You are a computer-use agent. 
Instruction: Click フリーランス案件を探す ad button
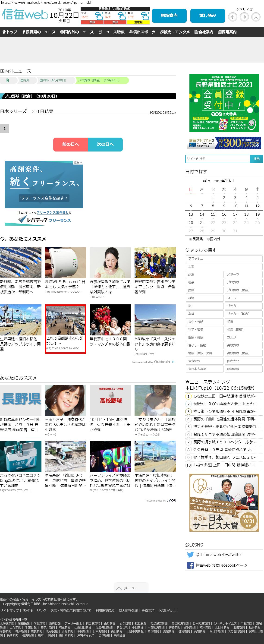(44, 198)
